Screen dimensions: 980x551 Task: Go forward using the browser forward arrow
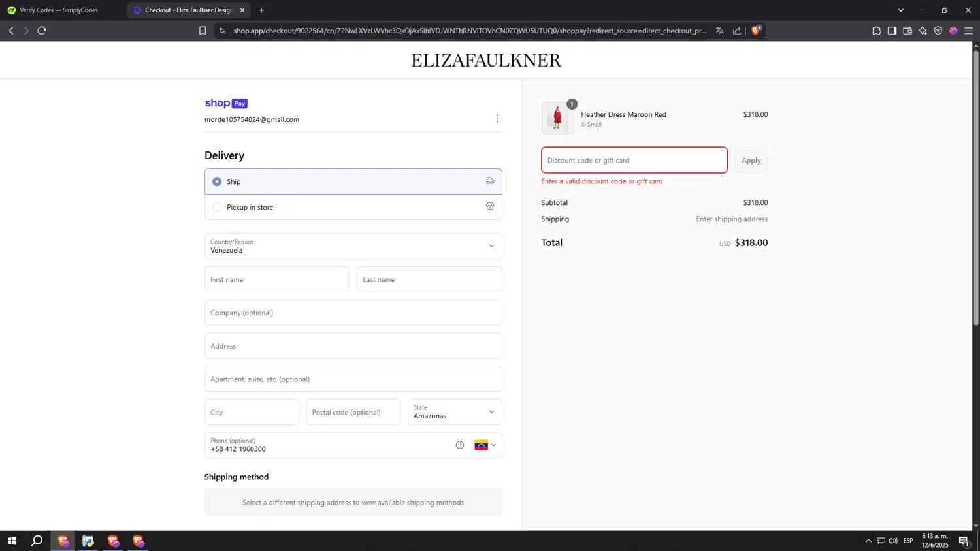[x=26, y=31]
